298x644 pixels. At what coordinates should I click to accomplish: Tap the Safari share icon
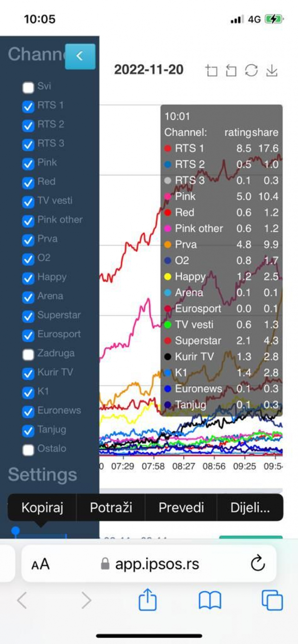(147, 600)
